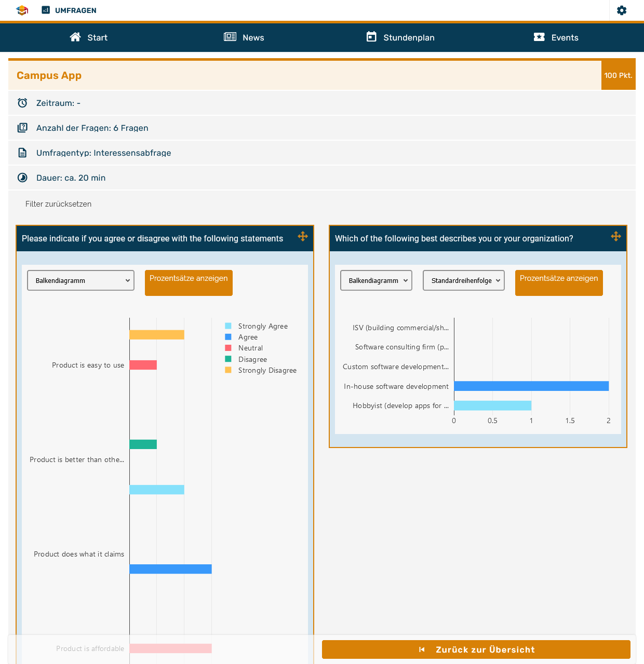Click the app logo in the top bar
The height and width of the screenshot is (664, 644).
22,10
